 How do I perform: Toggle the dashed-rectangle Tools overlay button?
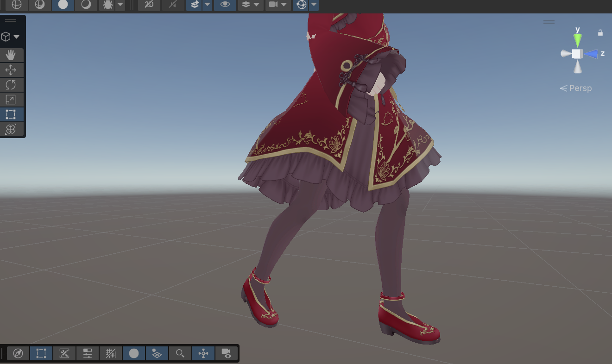click(41, 354)
